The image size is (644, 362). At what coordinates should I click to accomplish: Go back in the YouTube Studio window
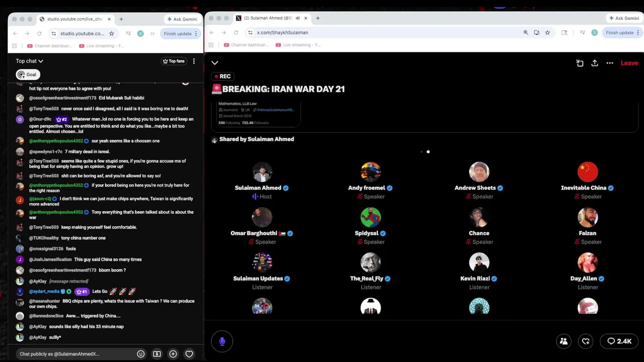click(x=15, y=34)
